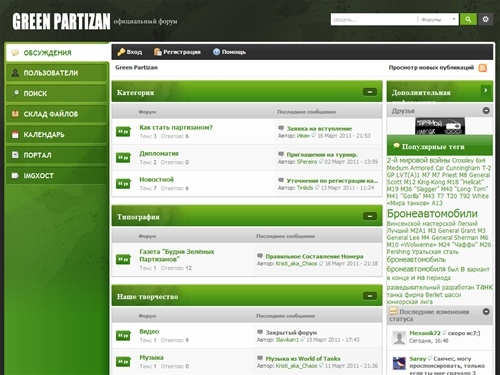Open the IMGХОСТ tab
The height and width of the screenshot is (375, 500).
pos(57,176)
